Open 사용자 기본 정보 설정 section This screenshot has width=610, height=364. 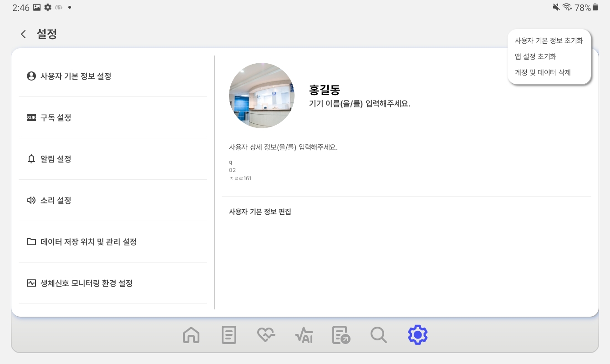(113, 76)
